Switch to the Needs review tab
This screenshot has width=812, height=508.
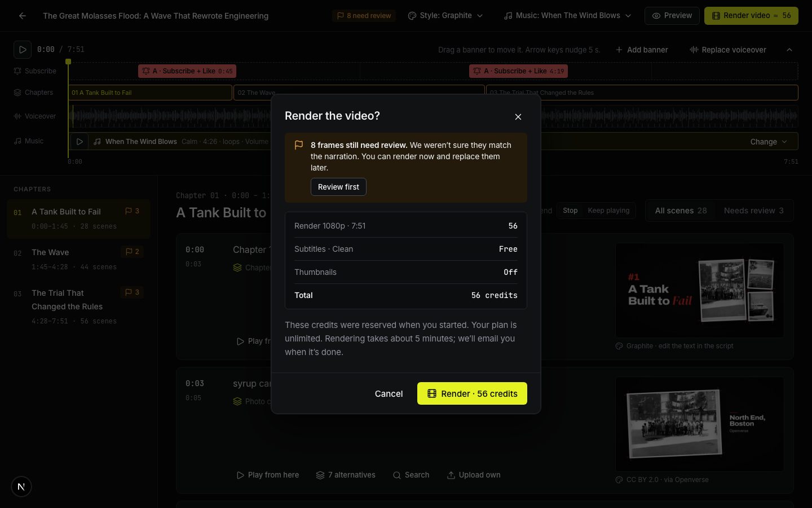753,211
